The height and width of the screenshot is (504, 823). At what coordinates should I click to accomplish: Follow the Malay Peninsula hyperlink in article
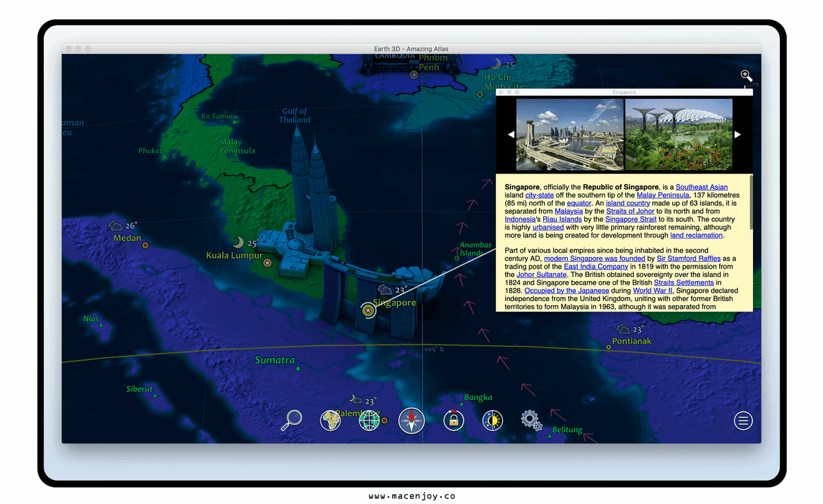pyautogui.click(x=663, y=195)
